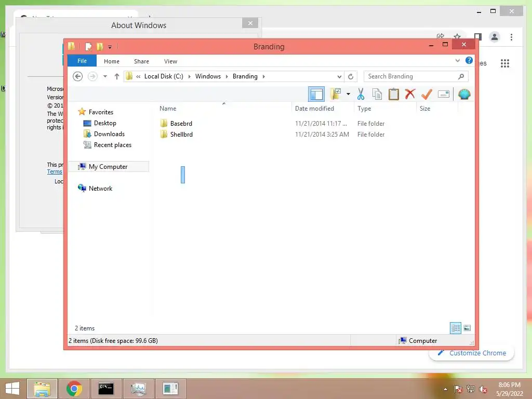
Task: Switch to the Home ribbon tab
Action: click(112, 61)
